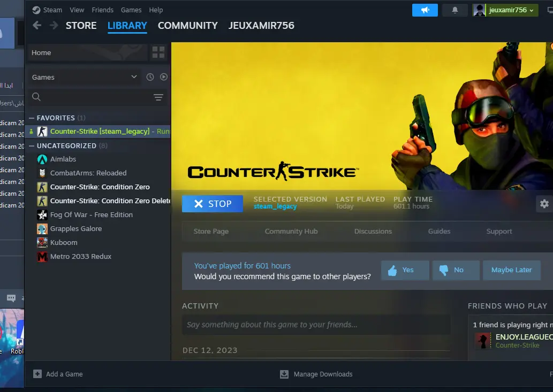The width and height of the screenshot is (553, 392).
Task: Stop the running Counter-Strike game
Action: point(213,204)
